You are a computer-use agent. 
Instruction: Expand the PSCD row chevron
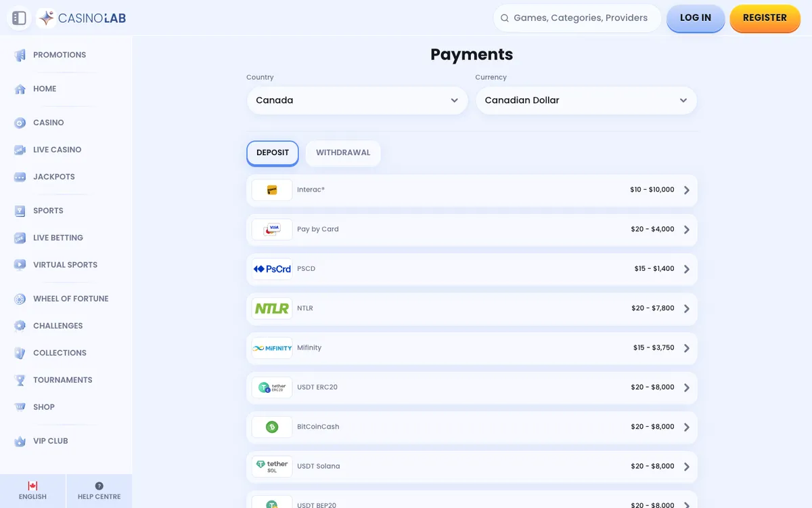687,269
